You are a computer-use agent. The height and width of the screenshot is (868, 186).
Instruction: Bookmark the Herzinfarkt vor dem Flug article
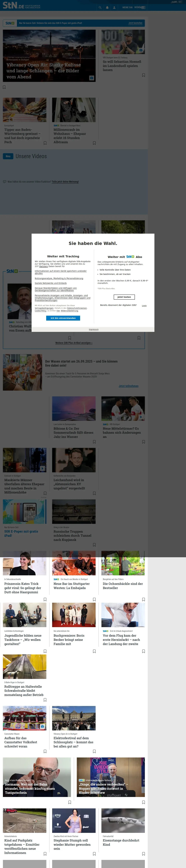[143, 651]
